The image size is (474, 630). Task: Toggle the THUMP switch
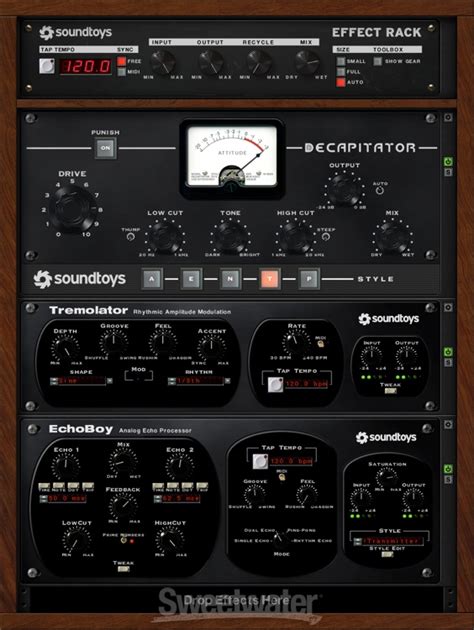[130, 237]
